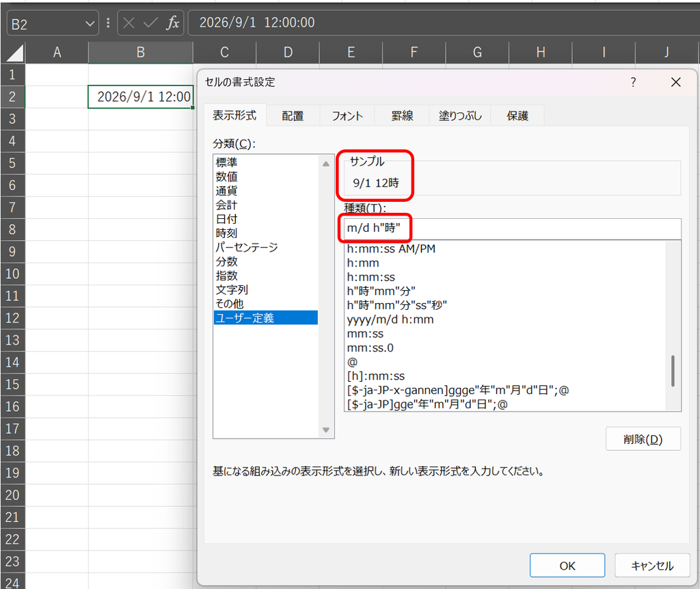
Task: Choose the [$-ja-JP]gge era format
Action: [x=504, y=404]
